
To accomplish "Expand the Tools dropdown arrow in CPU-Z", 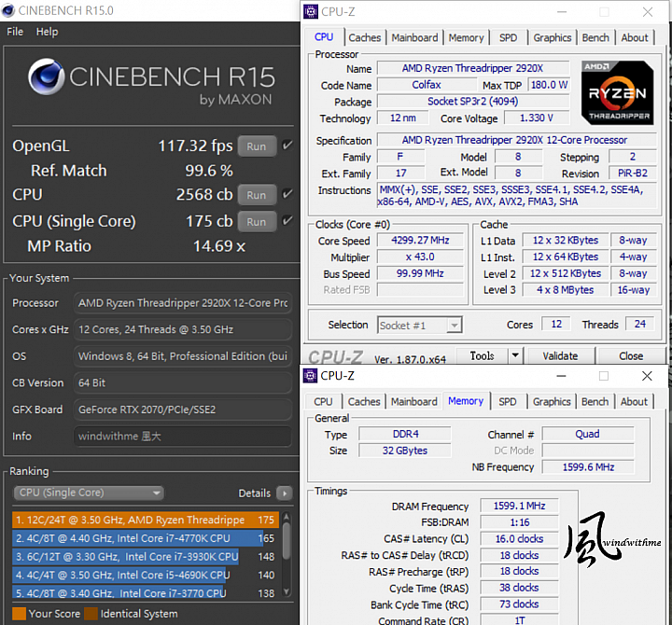I will pyautogui.click(x=515, y=356).
